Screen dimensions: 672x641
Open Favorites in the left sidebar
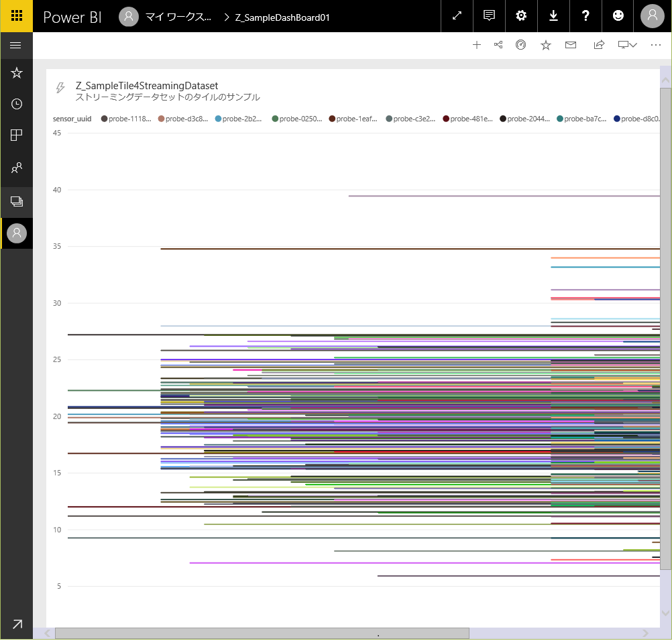pyautogui.click(x=17, y=73)
